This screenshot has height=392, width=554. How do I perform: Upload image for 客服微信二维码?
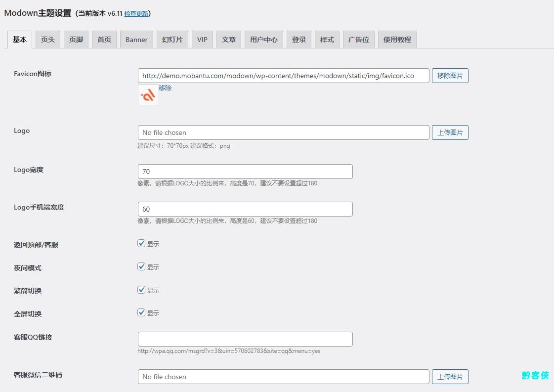coord(450,377)
